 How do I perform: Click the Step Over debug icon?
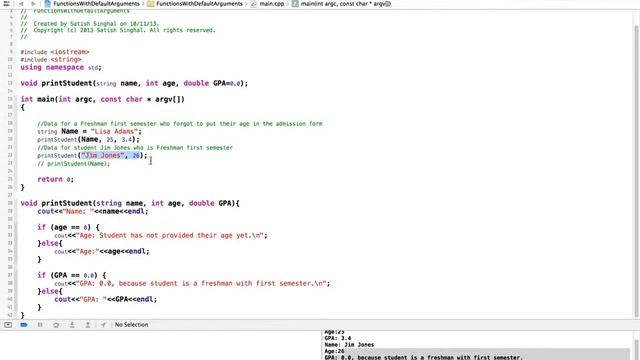[56, 324]
